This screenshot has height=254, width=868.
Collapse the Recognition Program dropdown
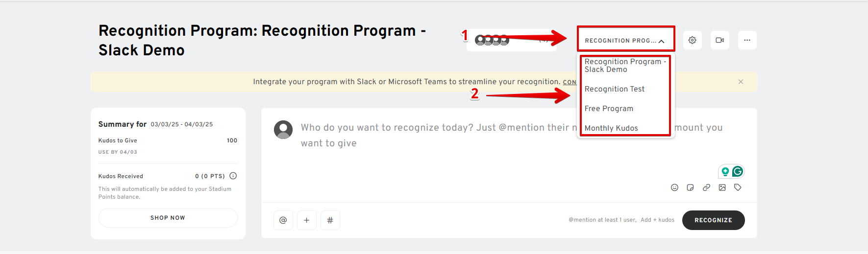(625, 41)
